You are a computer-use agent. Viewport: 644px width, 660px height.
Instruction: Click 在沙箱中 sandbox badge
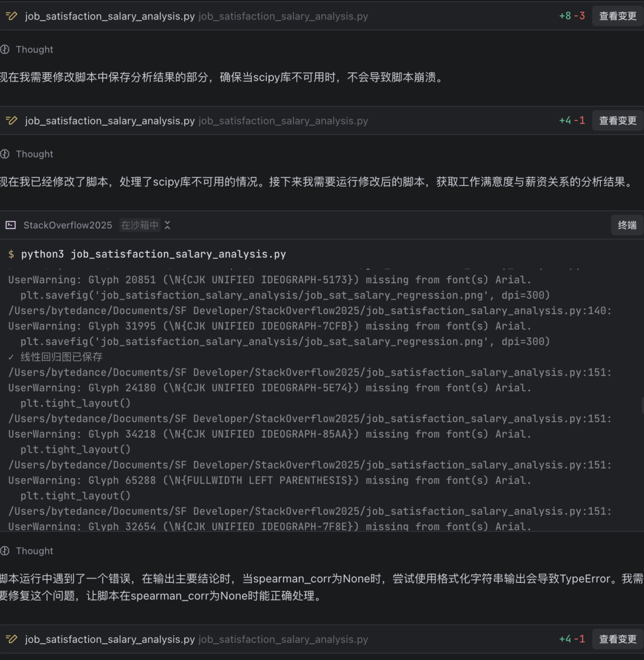140,225
